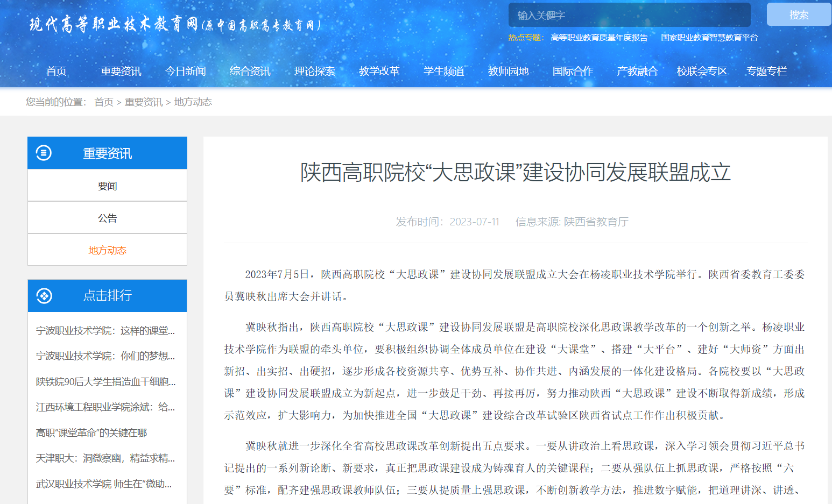Select the 公告 sidebar category
Image resolution: width=832 pixels, height=504 pixels.
coord(107,218)
